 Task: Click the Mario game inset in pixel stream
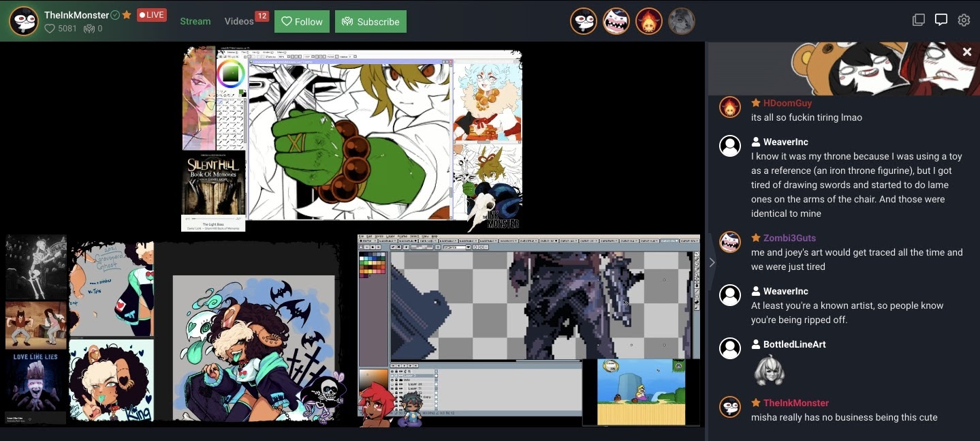[x=641, y=392]
